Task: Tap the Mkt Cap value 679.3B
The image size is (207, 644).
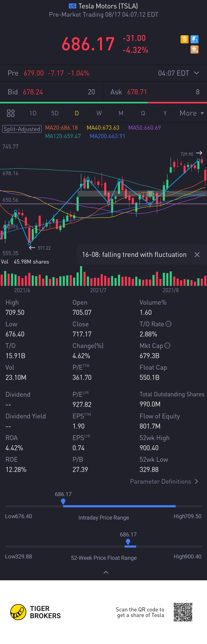Action: 149,356
